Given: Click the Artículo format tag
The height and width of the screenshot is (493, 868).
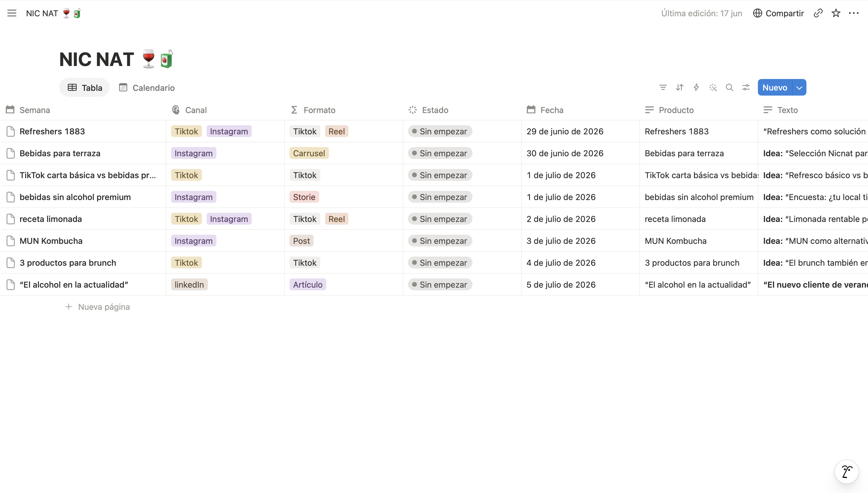Looking at the screenshot, I should click(x=308, y=285).
